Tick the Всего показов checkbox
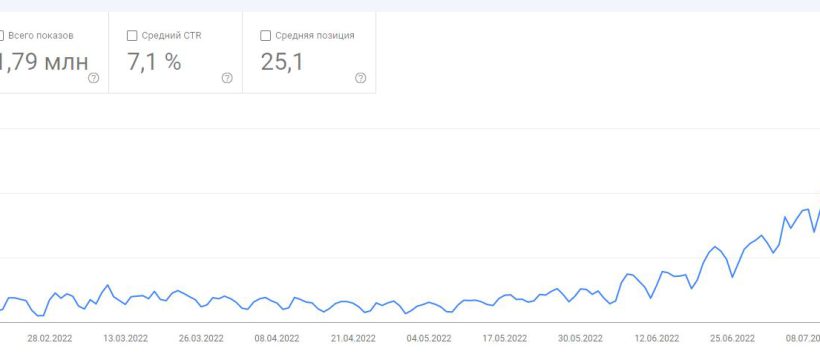This screenshot has height=360, width=820. tap(2, 36)
